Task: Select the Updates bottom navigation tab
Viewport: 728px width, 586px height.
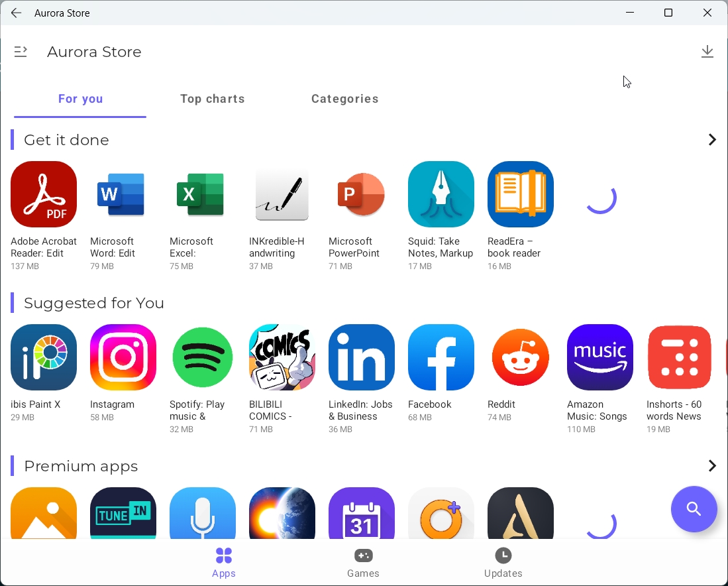Action: click(503, 562)
